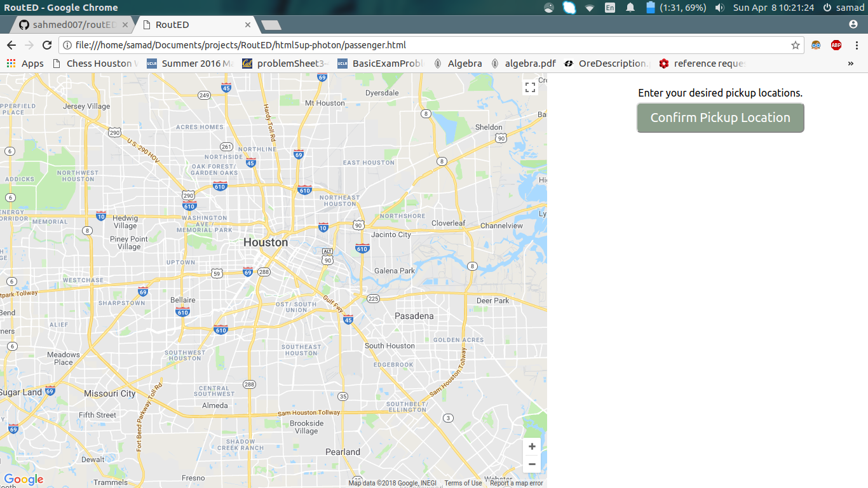This screenshot has width=868, height=488.
Task: Open the BasicExamProbl bookmark
Action: coord(380,64)
